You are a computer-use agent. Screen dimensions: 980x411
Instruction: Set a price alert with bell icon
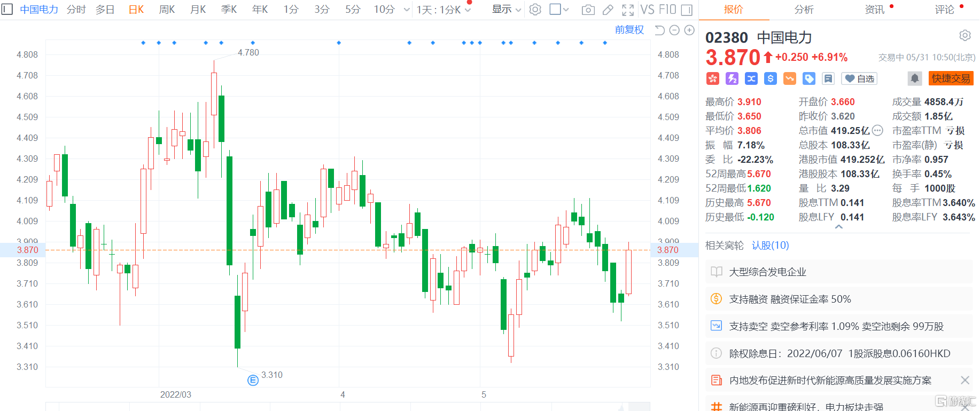[914, 78]
